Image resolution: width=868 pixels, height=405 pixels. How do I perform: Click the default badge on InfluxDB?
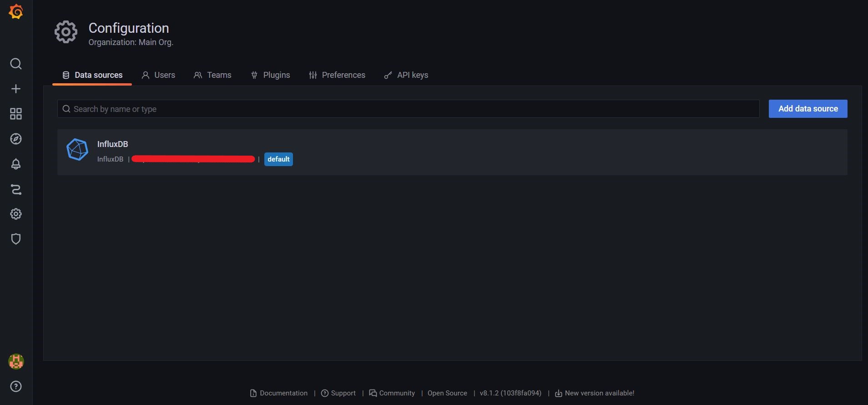pos(278,159)
